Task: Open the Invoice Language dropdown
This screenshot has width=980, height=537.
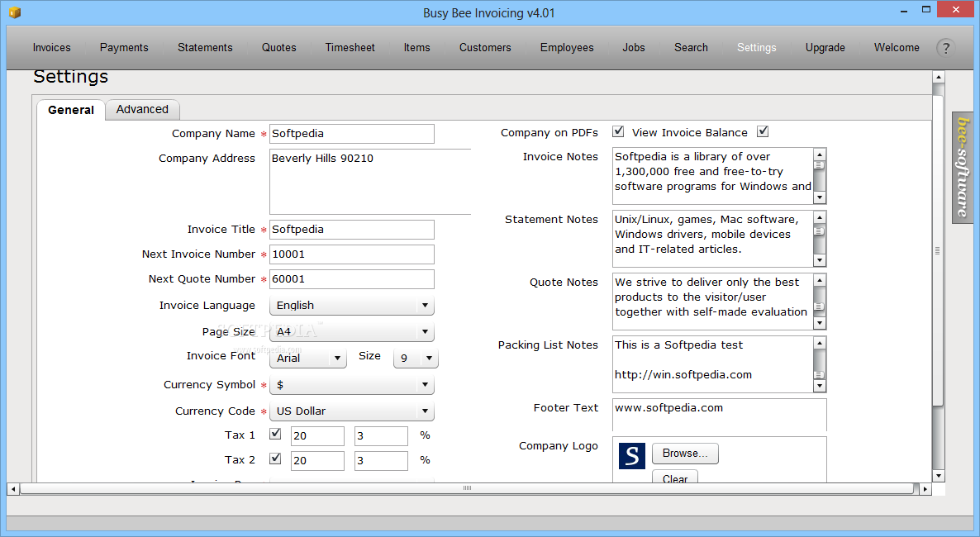Action: 352,305
